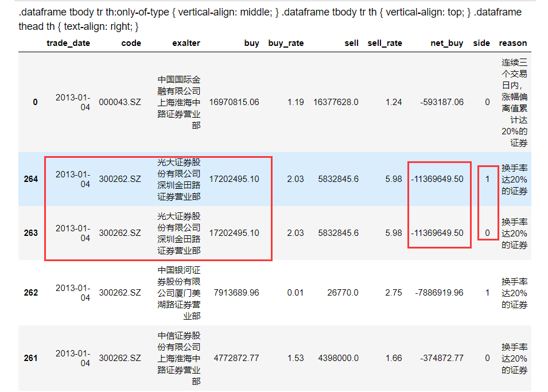Click buy_rate value 1.19

(296, 102)
